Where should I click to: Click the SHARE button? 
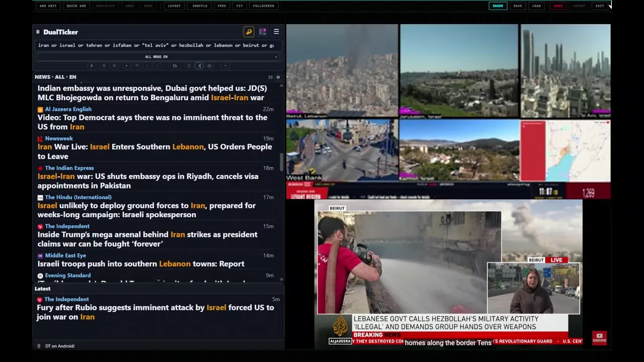pos(498,6)
